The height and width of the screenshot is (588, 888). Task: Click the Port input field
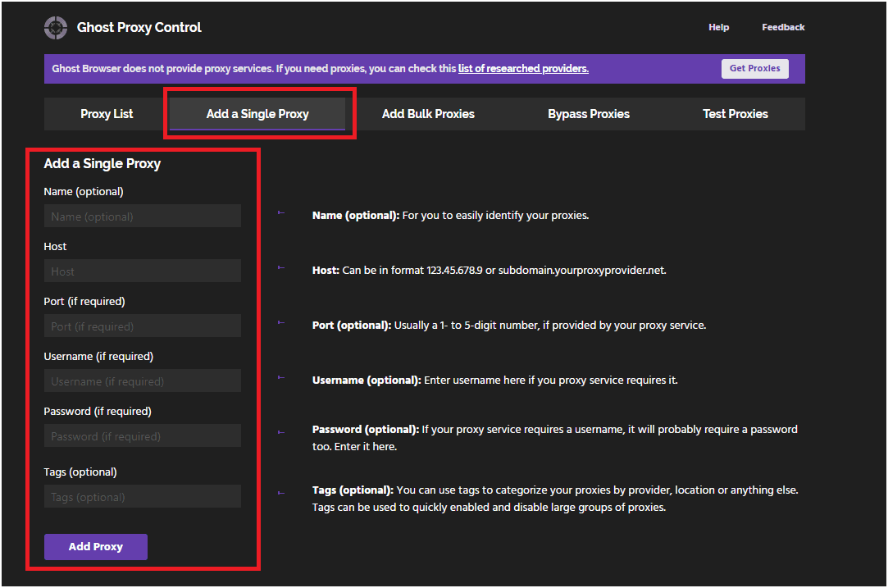point(142,326)
